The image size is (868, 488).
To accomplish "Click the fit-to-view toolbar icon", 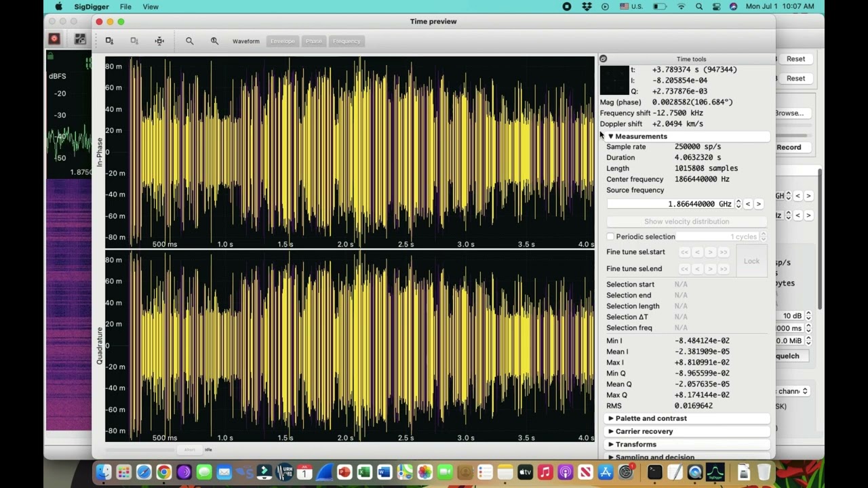I will [x=159, y=41].
